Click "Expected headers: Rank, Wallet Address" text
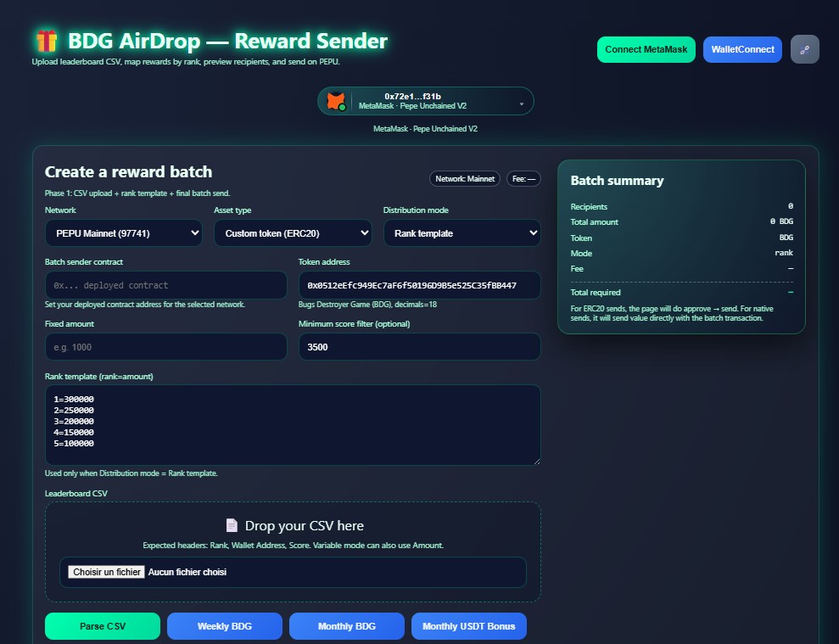The height and width of the screenshot is (644, 839). click(x=293, y=546)
